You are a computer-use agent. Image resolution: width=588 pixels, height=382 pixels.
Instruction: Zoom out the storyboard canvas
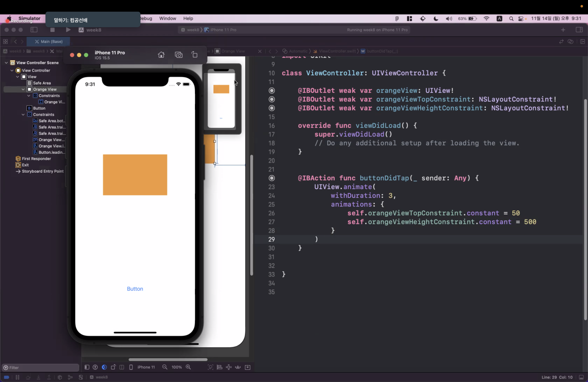(165, 367)
